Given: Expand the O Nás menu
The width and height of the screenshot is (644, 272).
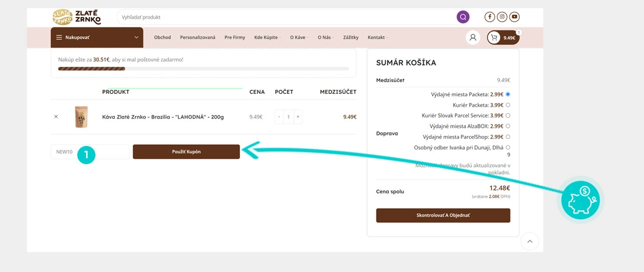Looking at the screenshot, I should [326, 38].
